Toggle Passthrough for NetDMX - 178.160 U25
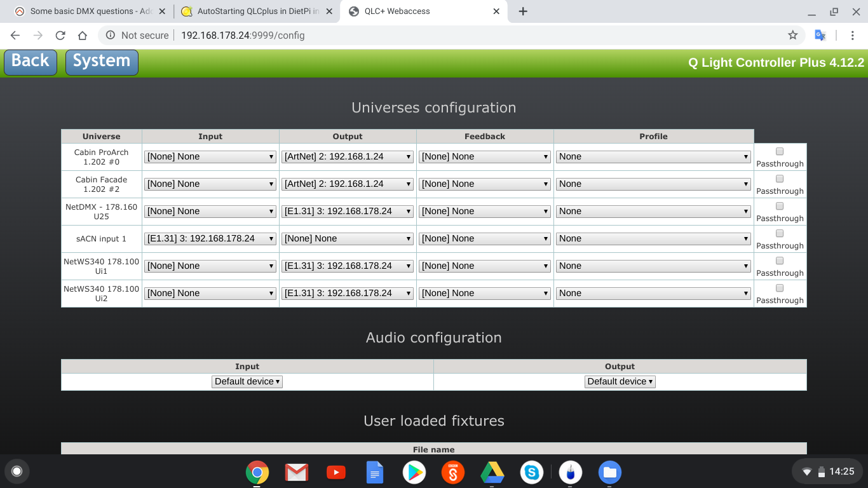Image resolution: width=868 pixels, height=488 pixels. tap(780, 206)
